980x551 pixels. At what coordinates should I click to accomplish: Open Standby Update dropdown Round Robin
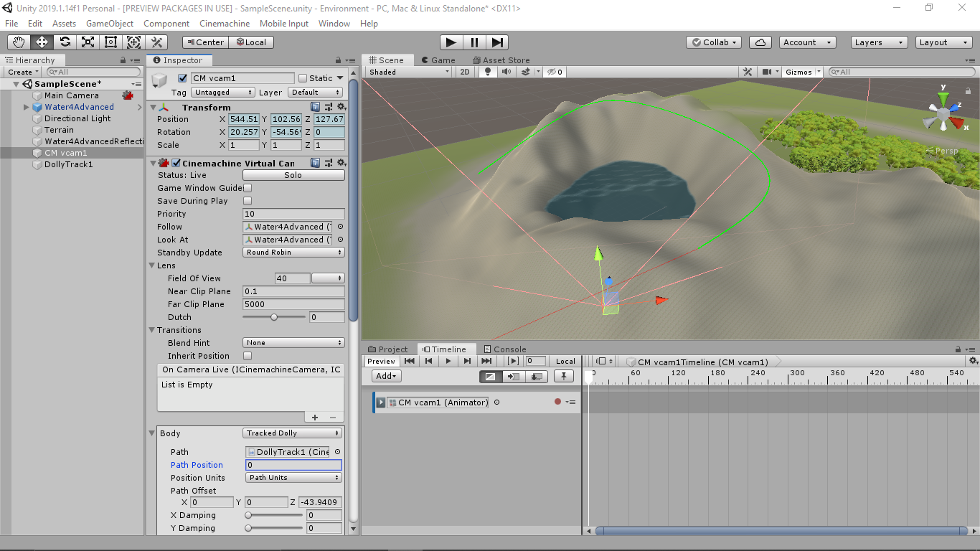click(x=294, y=253)
